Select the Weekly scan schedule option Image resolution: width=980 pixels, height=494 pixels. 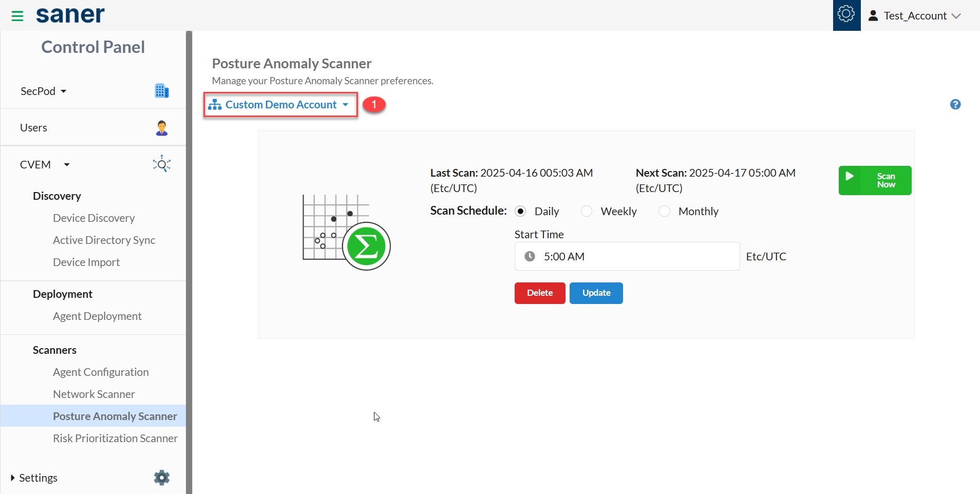point(587,212)
